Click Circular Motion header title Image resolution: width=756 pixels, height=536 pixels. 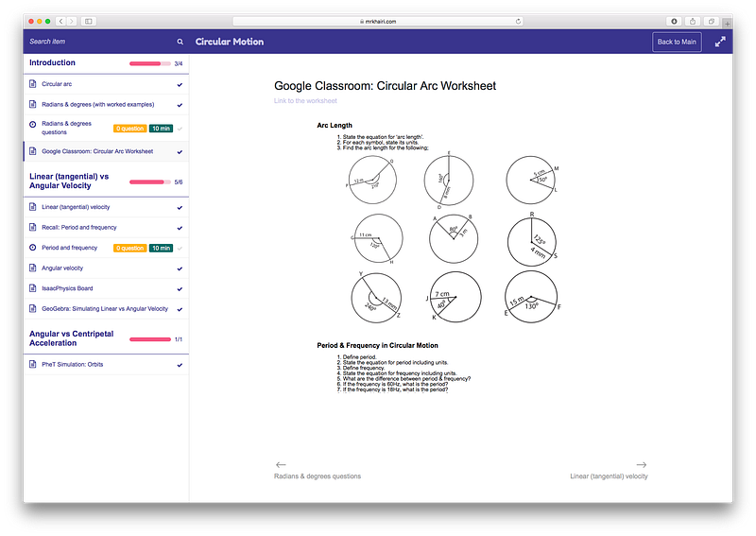click(230, 42)
